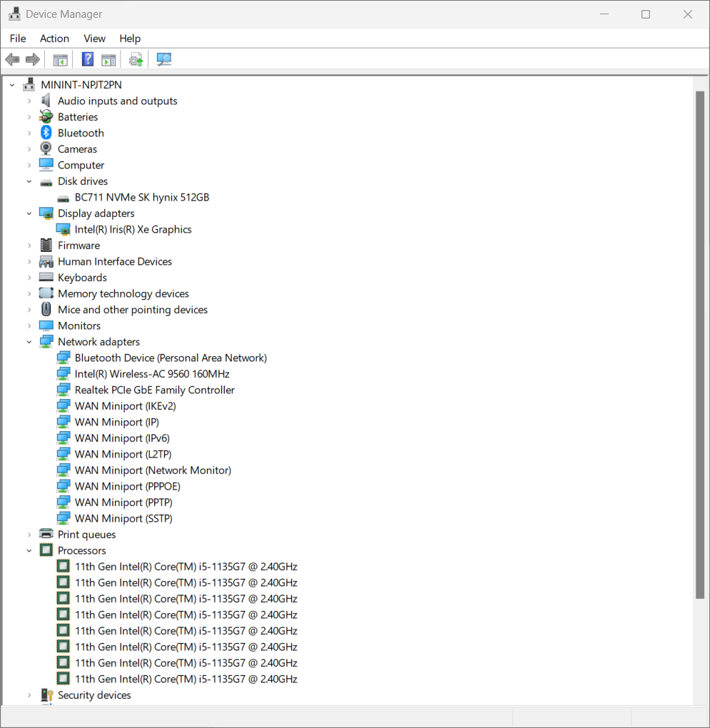
Task: Click the Audio inputs speaker icon
Action: [x=46, y=101]
